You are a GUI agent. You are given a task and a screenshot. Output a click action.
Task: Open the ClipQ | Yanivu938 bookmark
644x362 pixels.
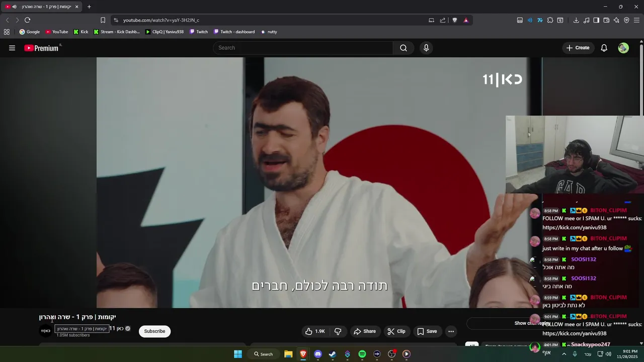(x=165, y=32)
